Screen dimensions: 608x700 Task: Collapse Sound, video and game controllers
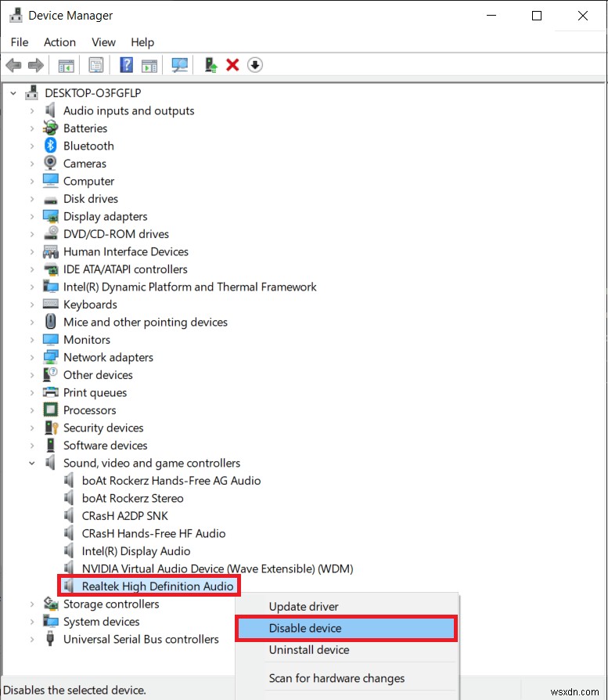[31, 463]
